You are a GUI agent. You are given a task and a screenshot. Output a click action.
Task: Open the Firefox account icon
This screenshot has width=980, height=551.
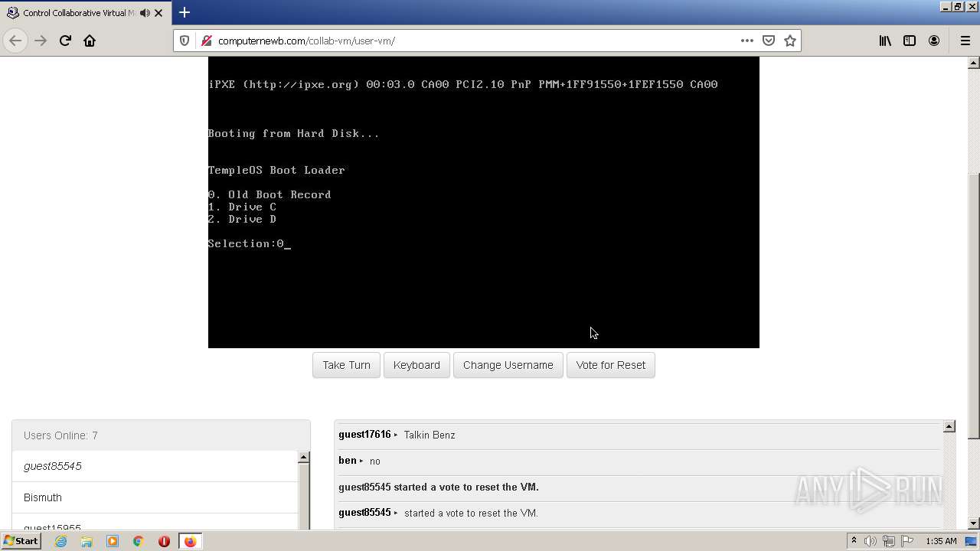coord(934,41)
